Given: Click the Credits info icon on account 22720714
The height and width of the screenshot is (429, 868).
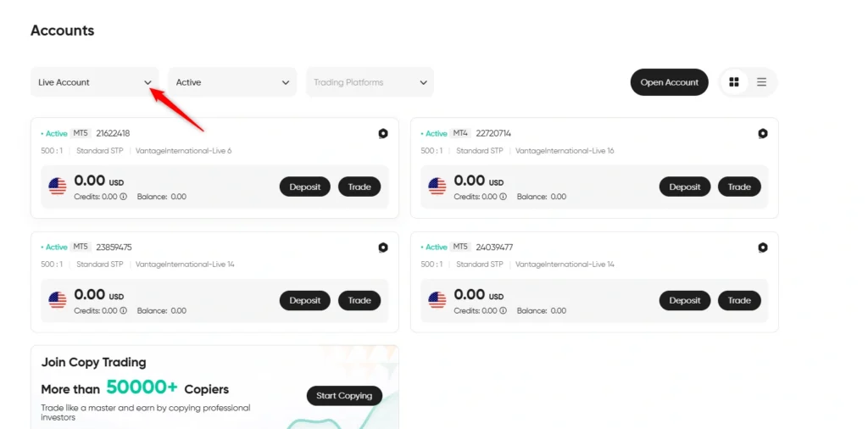Looking at the screenshot, I should 504,197.
